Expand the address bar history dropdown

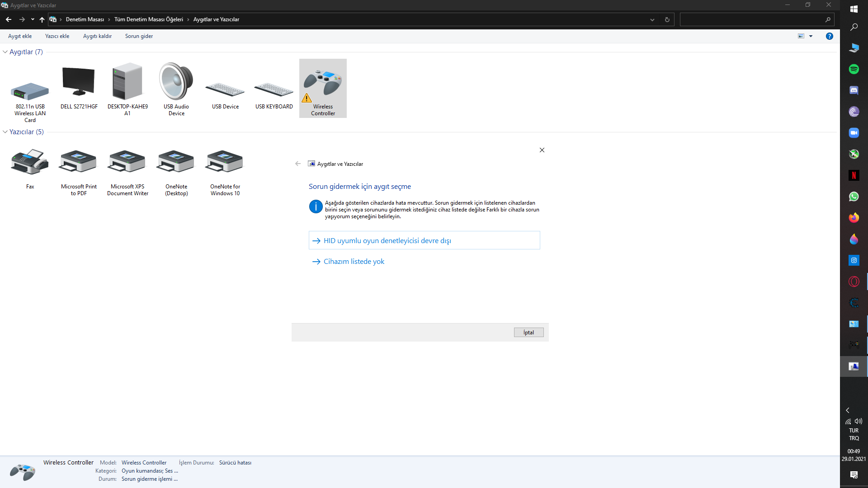(x=652, y=19)
